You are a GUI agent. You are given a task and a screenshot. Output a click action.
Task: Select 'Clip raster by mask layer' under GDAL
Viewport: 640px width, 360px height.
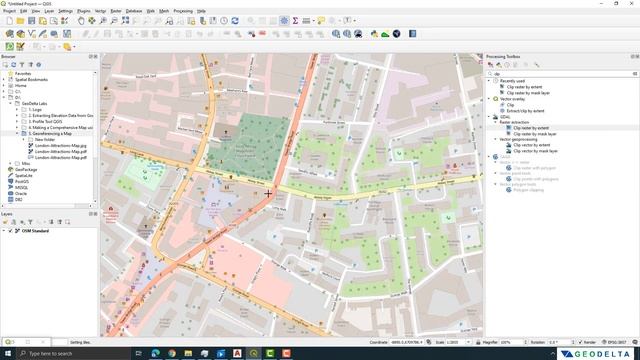click(x=535, y=134)
